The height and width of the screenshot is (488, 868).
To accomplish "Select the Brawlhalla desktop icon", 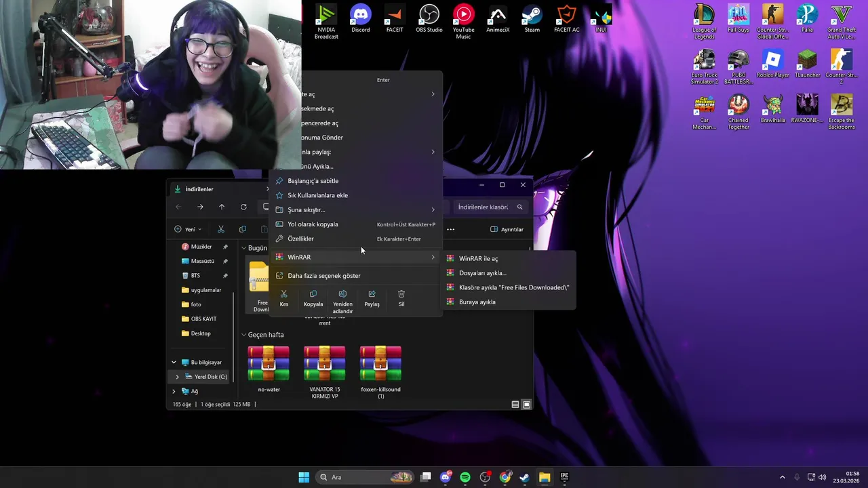I will 772,110.
